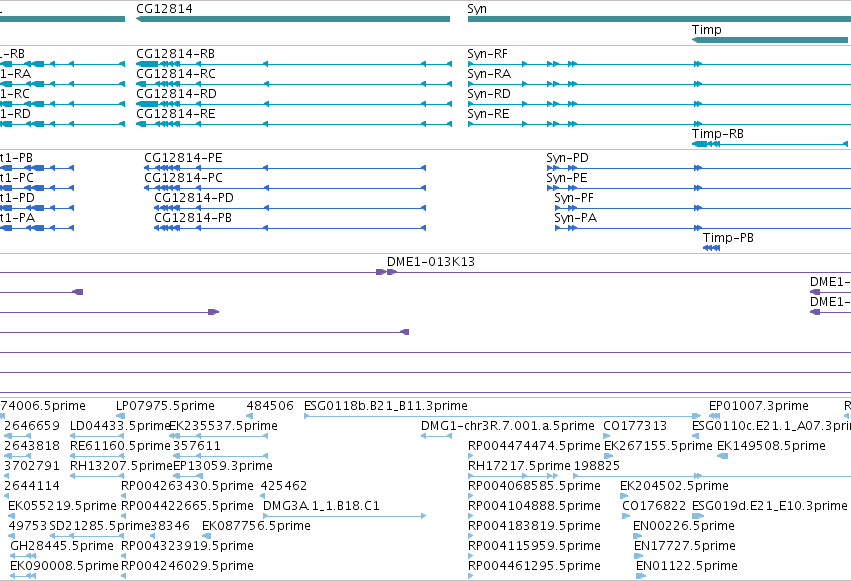Click the CO177313 feature label
The width and height of the screenshot is (851, 581).
tap(635, 426)
